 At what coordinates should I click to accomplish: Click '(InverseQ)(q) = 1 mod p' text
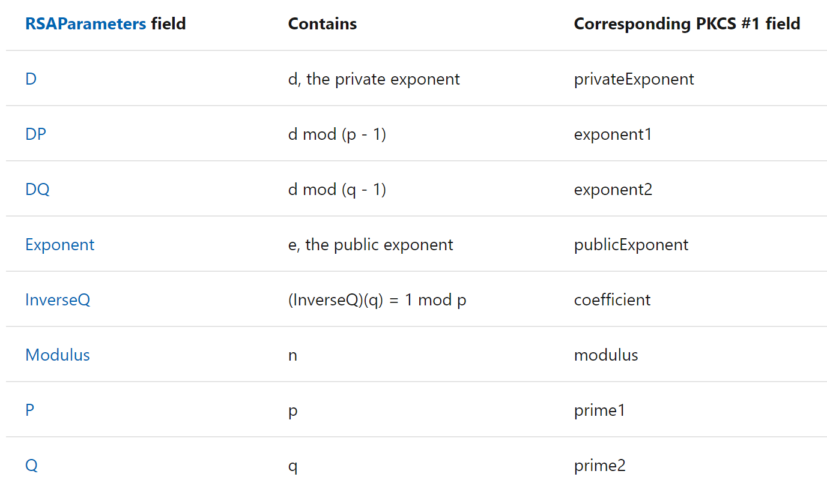[377, 300]
